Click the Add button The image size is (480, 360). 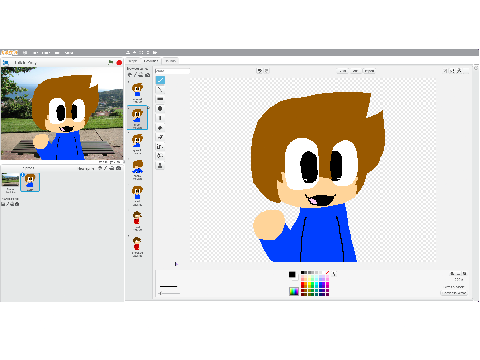pos(356,71)
